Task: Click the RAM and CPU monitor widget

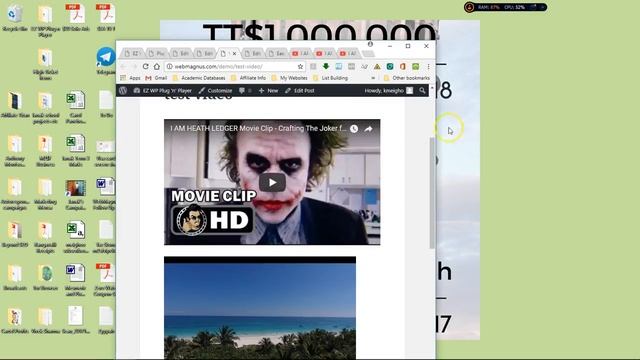Action: (505, 7)
